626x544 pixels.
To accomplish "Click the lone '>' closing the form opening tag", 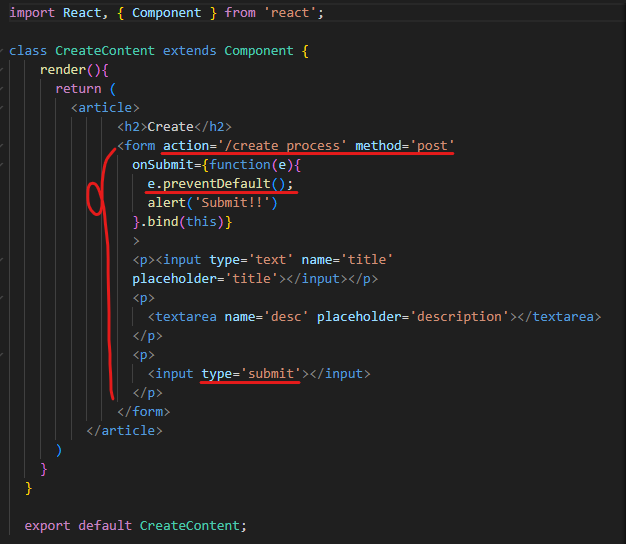I will pyautogui.click(x=136, y=241).
